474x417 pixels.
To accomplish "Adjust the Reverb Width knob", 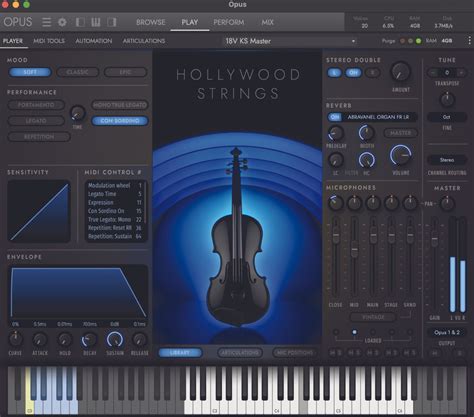I will pyautogui.click(x=367, y=133).
